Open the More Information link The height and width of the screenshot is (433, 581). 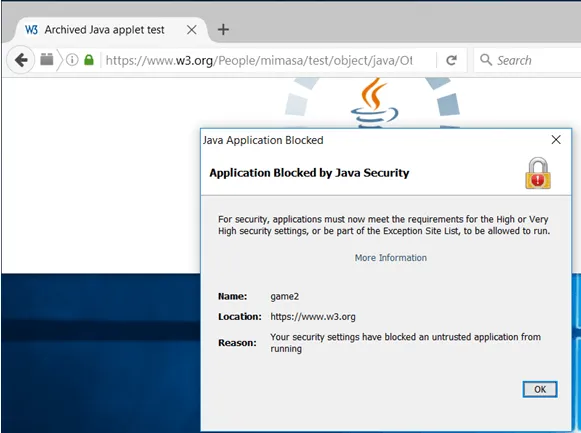tap(391, 258)
